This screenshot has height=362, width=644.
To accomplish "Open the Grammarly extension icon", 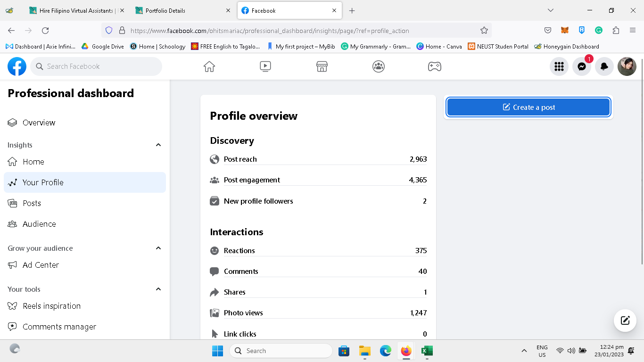I will (x=599, y=30).
